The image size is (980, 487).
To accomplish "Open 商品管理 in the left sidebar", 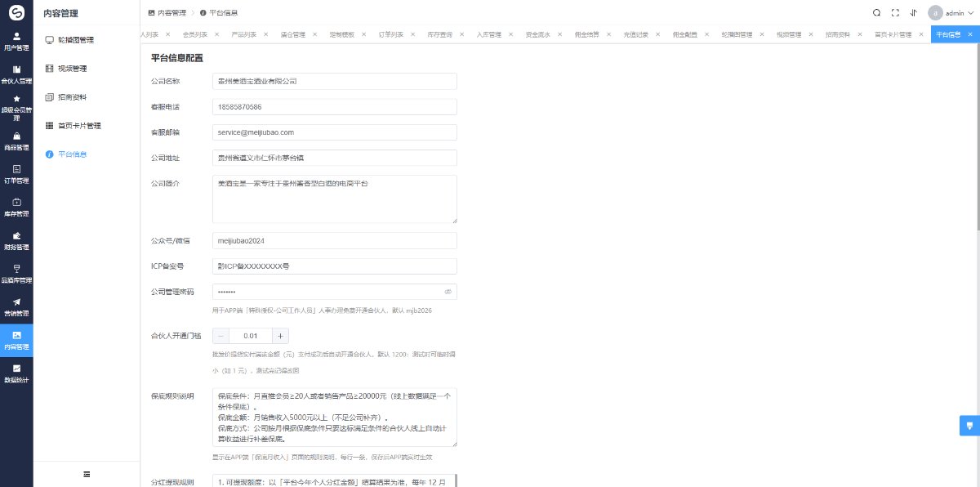I will click(x=16, y=141).
